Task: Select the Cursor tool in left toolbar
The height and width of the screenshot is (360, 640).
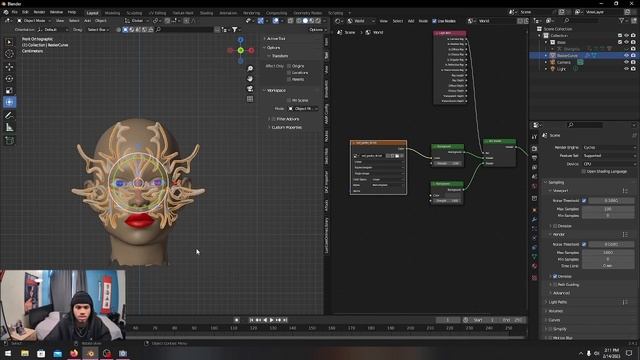Action: [x=9, y=53]
